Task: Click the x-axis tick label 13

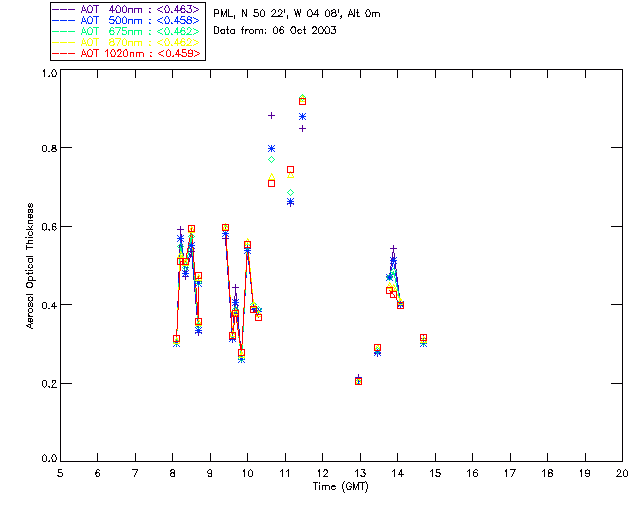Action: click(360, 473)
